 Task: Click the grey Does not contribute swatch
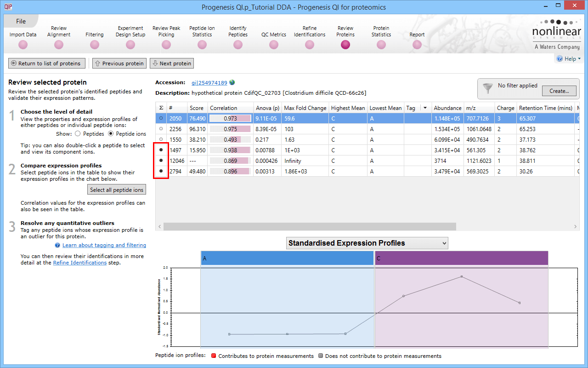[x=321, y=356]
